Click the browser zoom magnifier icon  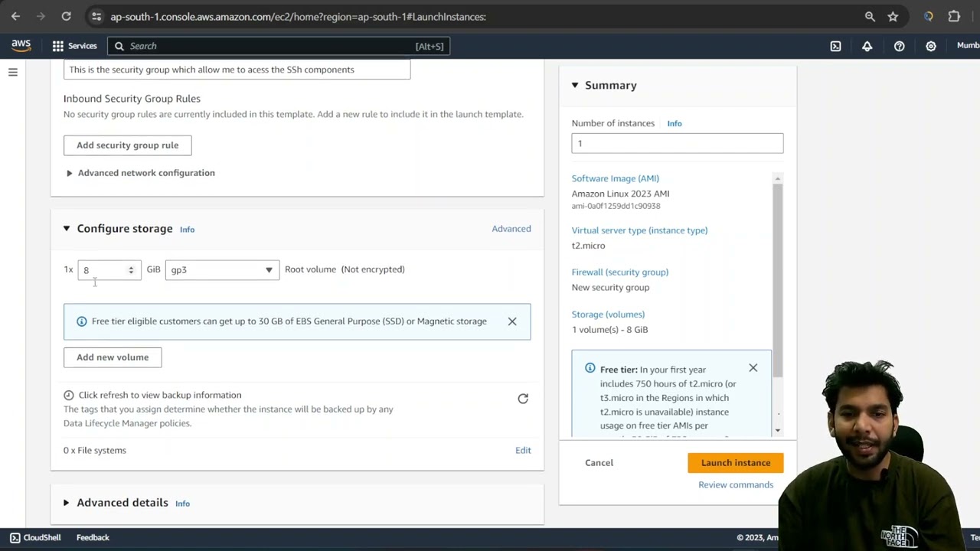click(x=870, y=16)
